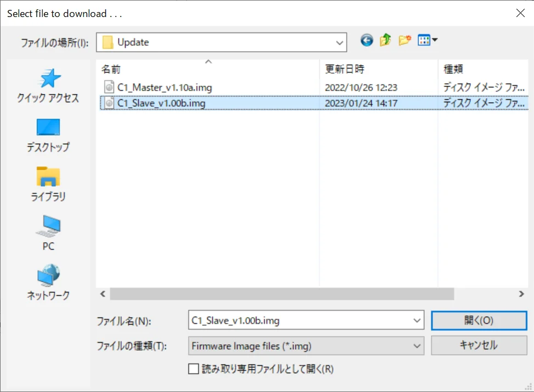This screenshot has width=534, height=392.
Task: Create a new folder
Action: [x=404, y=40]
